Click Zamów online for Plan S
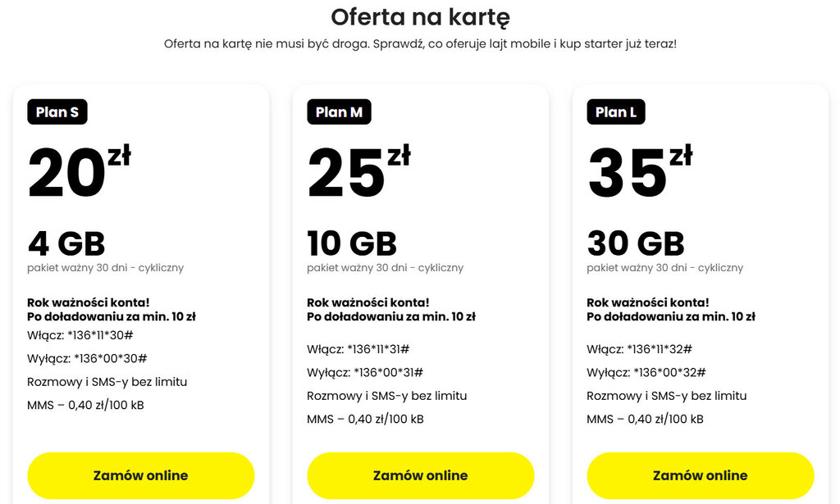Screen dimensions: 840x504 (x=140, y=475)
